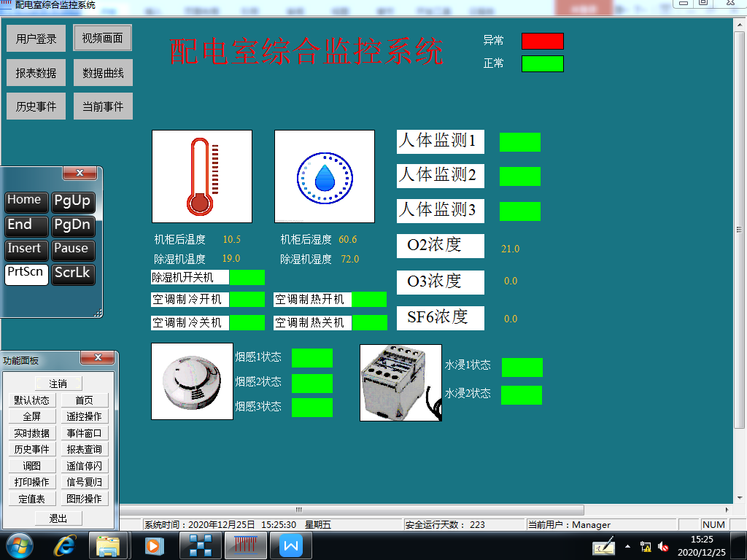Click the red 异常 legend swatch
This screenshot has width=747, height=560.
pyautogui.click(x=542, y=41)
